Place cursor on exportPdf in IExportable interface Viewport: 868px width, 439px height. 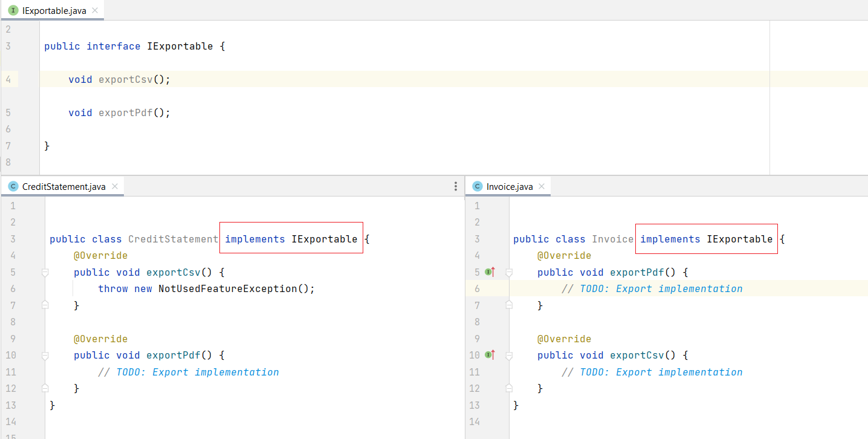(126, 112)
